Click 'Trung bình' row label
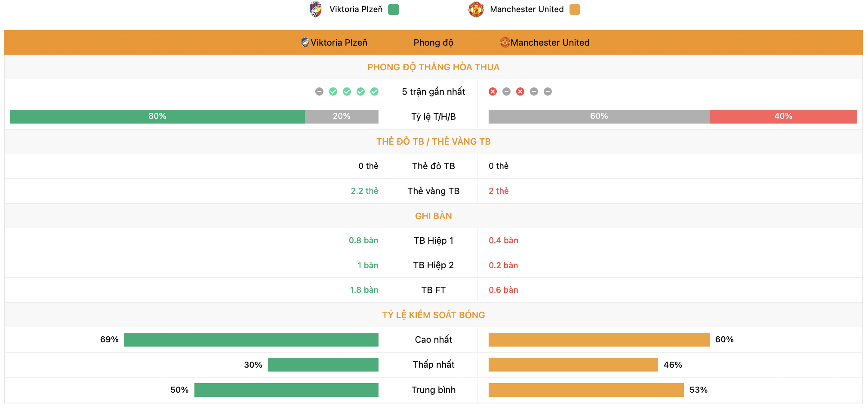This screenshot has height=409, width=868. pos(434,390)
